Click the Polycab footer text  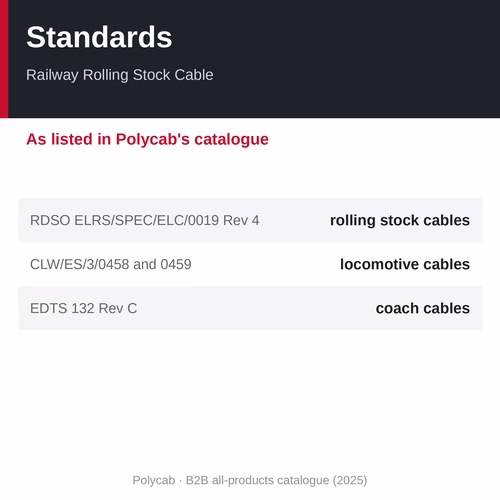pyautogui.click(x=154, y=480)
